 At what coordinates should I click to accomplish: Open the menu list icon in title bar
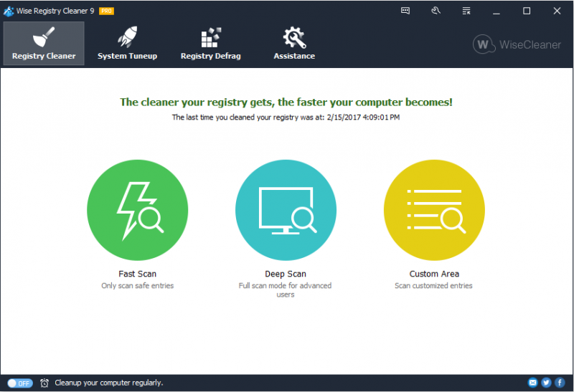coord(466,11)
